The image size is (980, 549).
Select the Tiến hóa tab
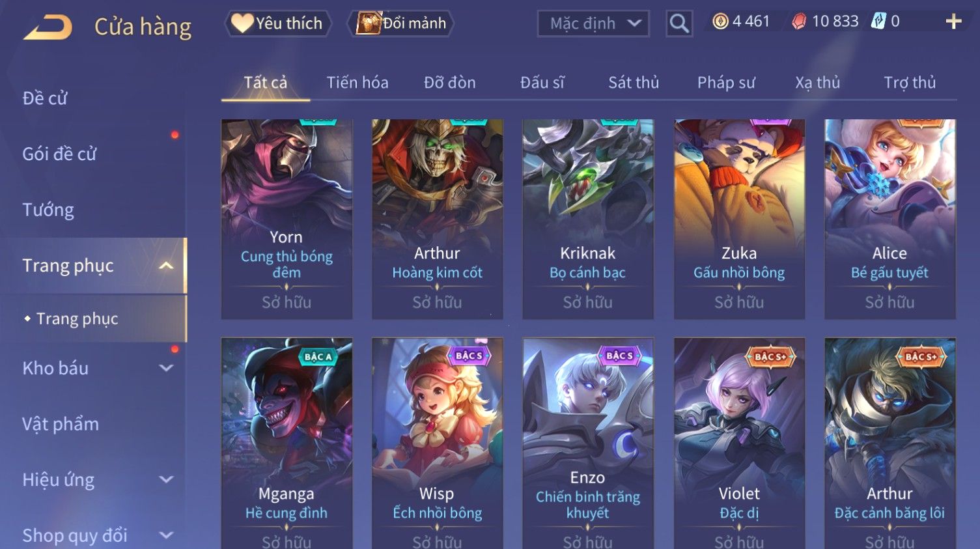click(x=357, y=83)
